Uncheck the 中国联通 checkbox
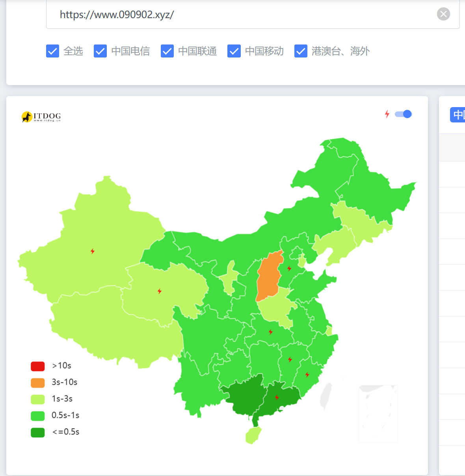The width and height of the screenshot is (465, 476). click(167, 51)
